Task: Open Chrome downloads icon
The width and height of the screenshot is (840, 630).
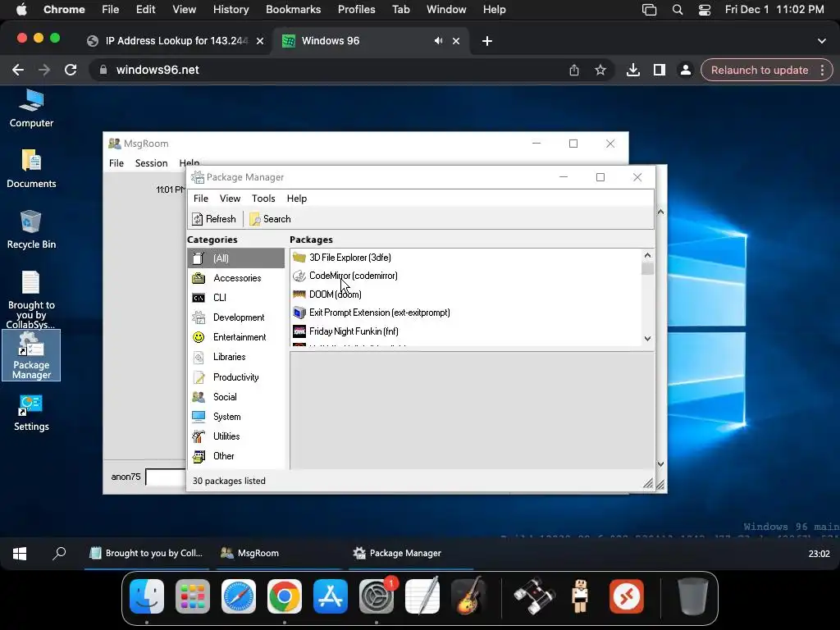Action: [x=633, y=71]
